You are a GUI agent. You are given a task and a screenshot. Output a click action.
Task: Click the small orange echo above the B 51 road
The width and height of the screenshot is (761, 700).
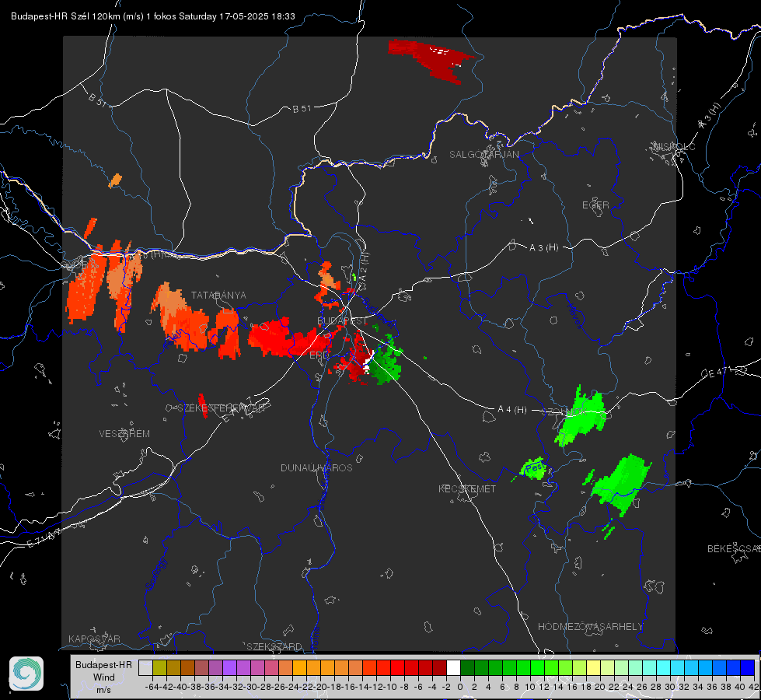pos(115,180)
